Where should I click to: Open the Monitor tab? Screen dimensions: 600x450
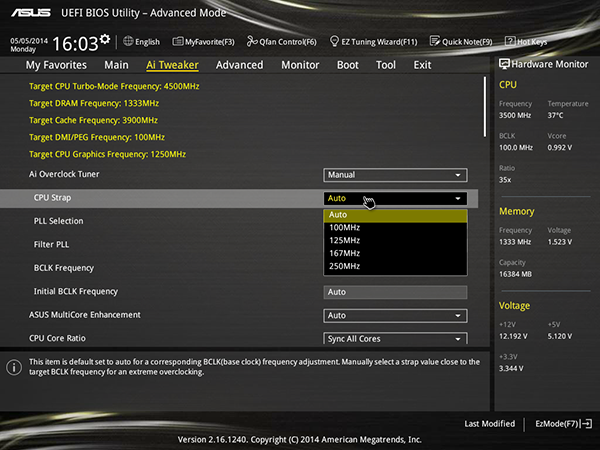300,65
